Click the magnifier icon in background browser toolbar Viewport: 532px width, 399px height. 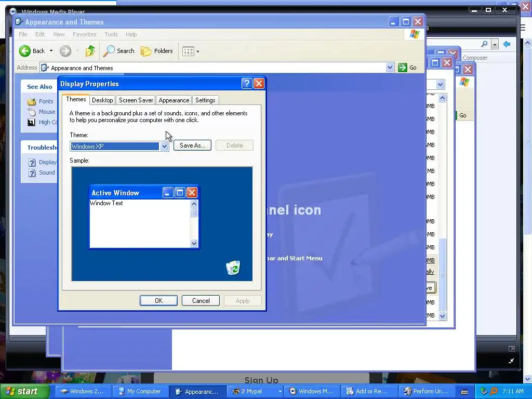485,44
